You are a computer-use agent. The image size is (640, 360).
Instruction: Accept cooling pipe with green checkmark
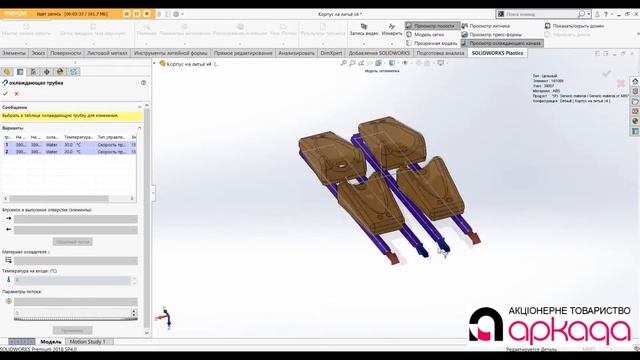click(x=5, y=93)
